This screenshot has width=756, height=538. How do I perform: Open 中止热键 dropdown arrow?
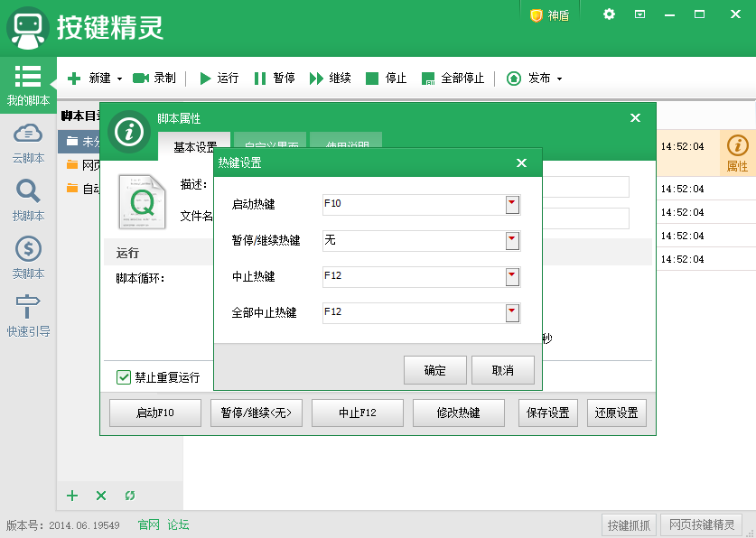tap(512, 277)
